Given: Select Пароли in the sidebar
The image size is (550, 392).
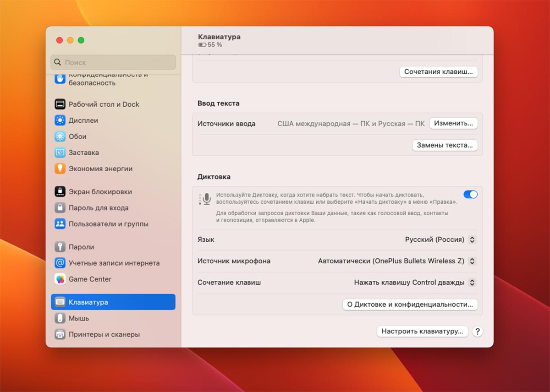Looking at the screenshot, I should click(113, 247).
